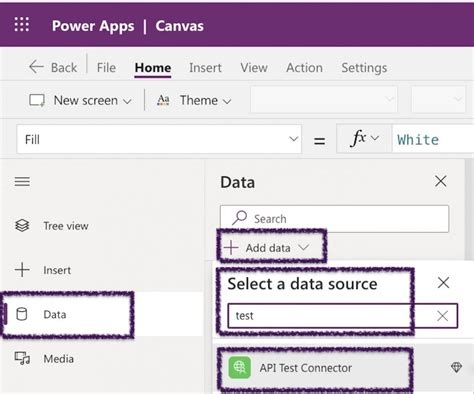Open the Fill property dropdown
The width and height of the screenshot is (474, 394).
point(293,139)
